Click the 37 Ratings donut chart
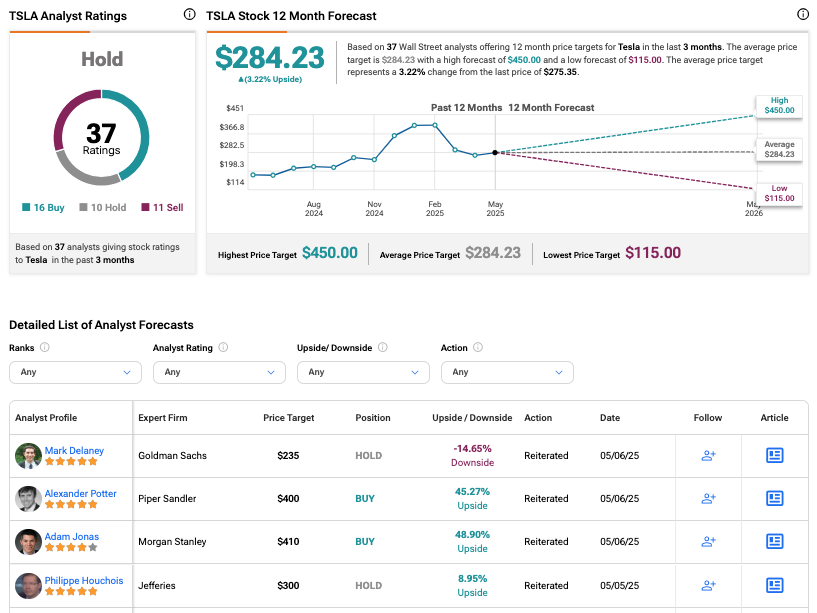 102,138
